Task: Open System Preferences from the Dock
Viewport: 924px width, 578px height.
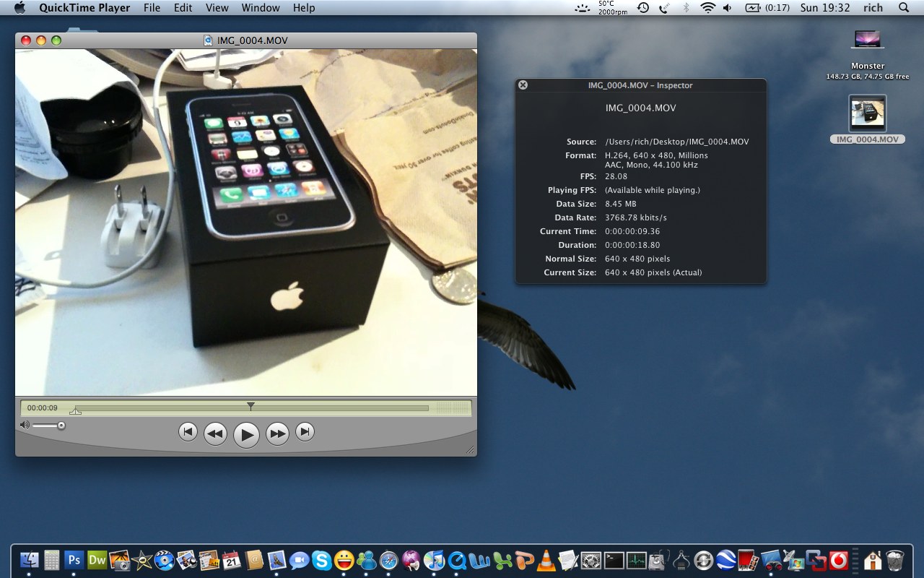Action: click(x=592, y=560)
